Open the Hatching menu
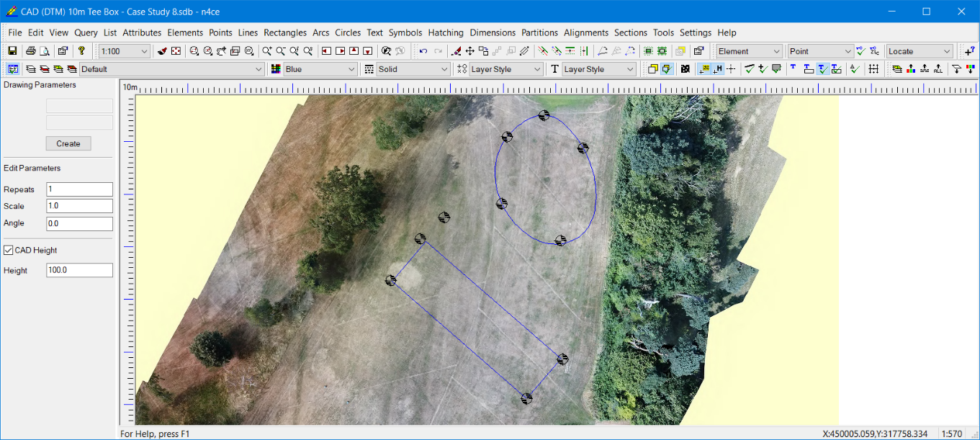980x440 pixels. [x=446, y=32]
